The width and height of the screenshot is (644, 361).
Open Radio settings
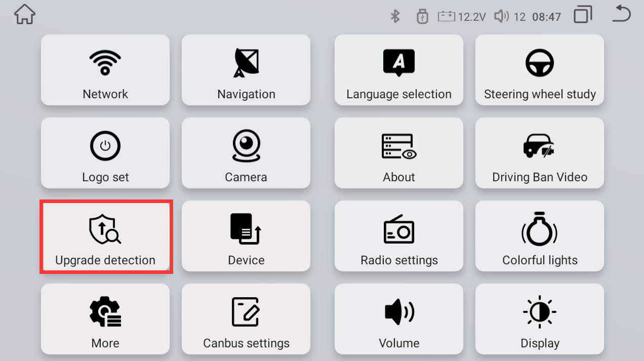click(399, 236)
